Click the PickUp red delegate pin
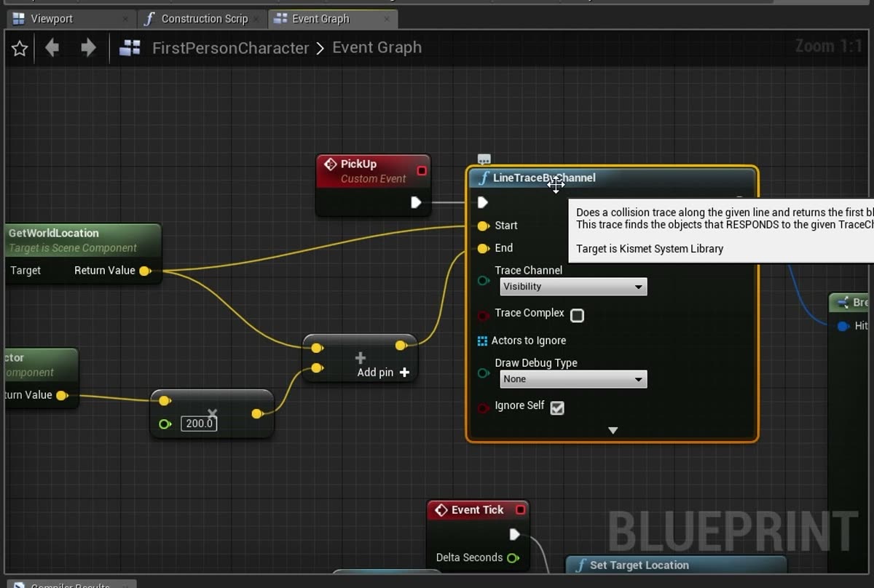The height and width of the screenshot is (588, 874). 421,171
